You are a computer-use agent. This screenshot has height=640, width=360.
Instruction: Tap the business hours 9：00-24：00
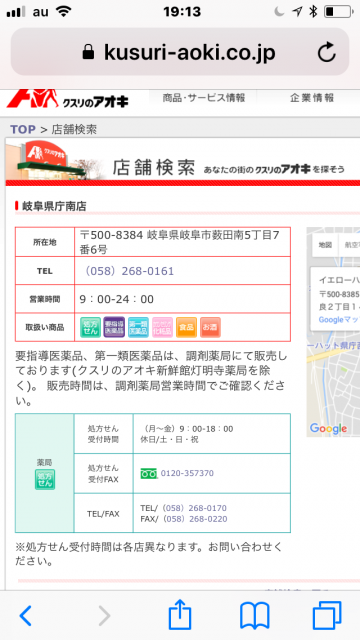coord(116,300)
